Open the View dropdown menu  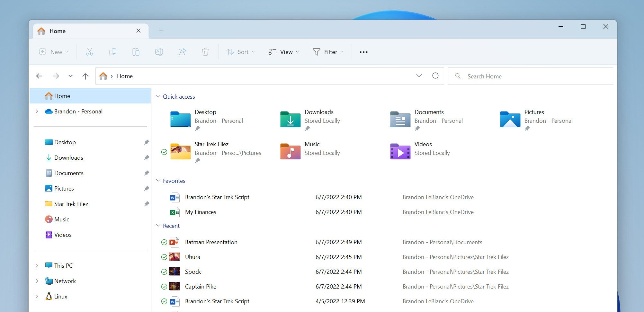284,52
